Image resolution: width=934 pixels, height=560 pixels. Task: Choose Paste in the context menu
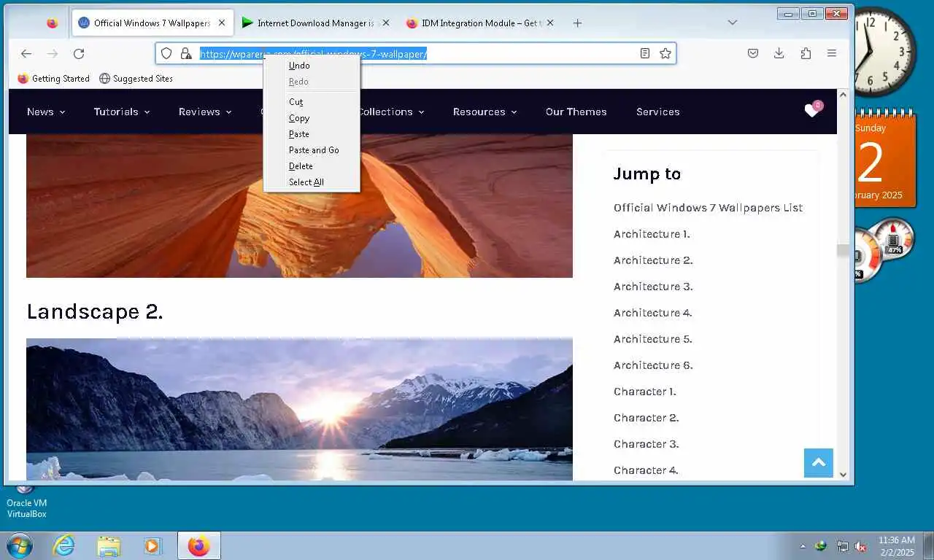tap(312, 134)
